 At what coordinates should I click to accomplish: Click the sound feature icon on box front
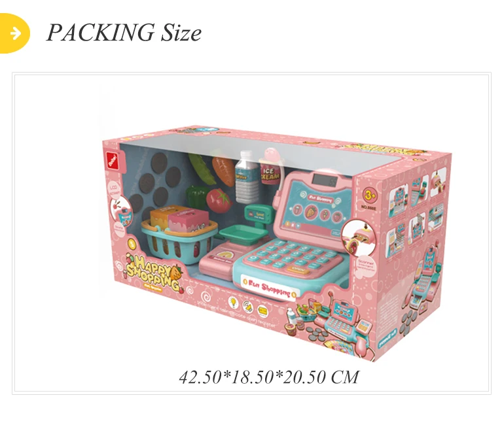click(248, 306)
